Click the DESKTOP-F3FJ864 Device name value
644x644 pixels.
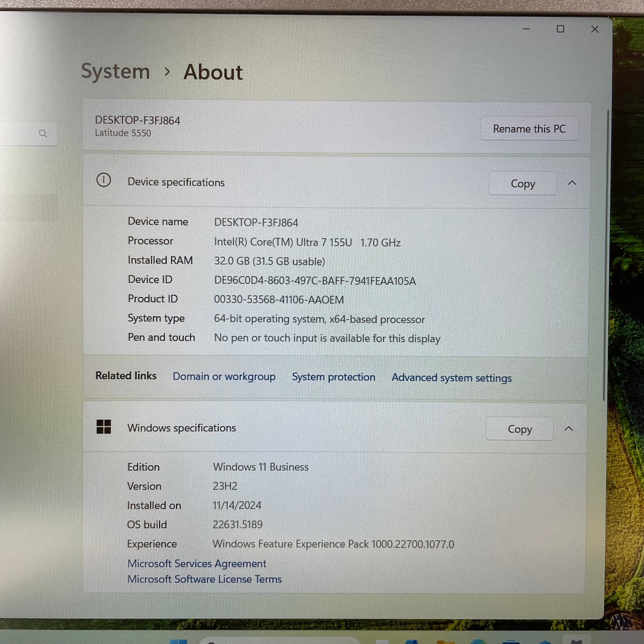[256, 222]
